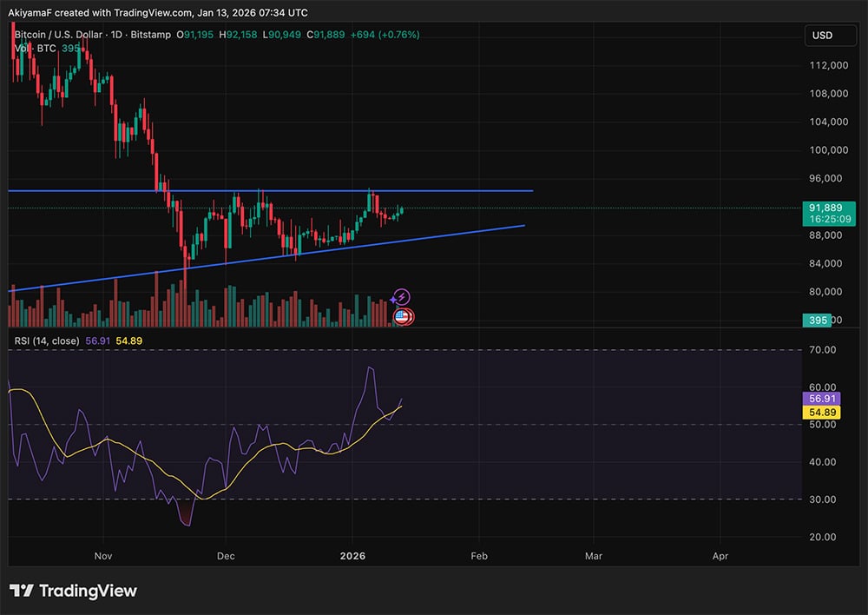Open the USD currency selector

click(820, 36)
